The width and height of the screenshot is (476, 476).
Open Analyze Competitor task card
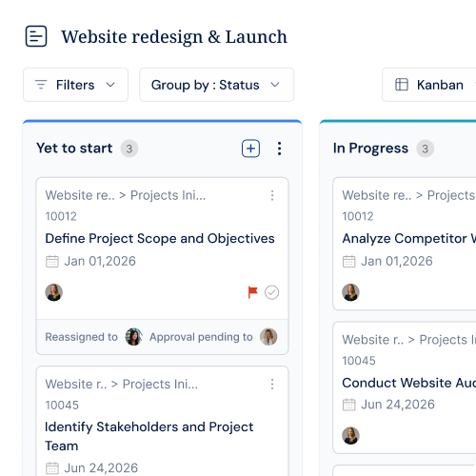coord(409,238)
